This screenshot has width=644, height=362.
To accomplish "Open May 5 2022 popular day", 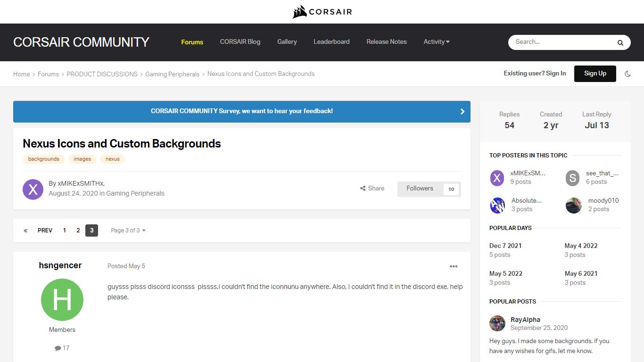I will click(x=506, y=274).
